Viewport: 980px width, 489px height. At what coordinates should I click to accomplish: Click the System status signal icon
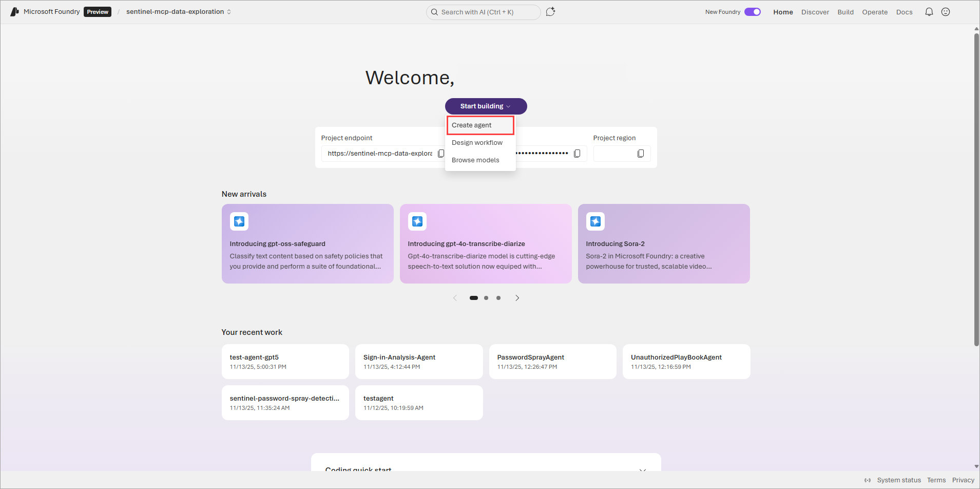click(x=868, y=480)
